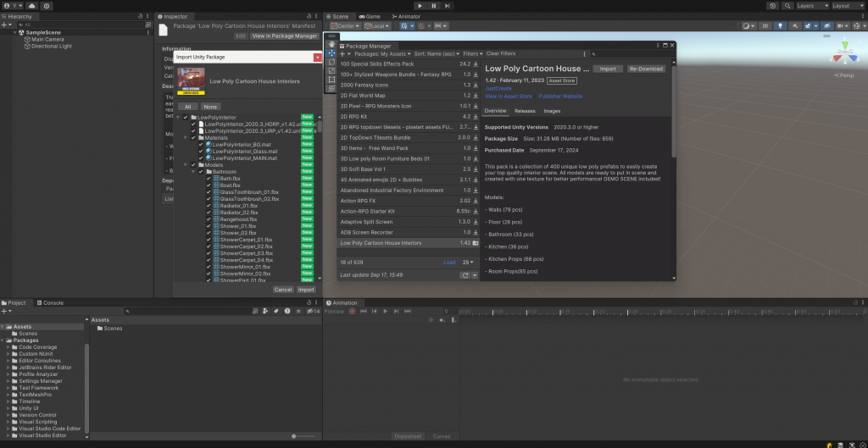Click search by label icon in Project panel

pyautogui.click(x=276, y=312)
